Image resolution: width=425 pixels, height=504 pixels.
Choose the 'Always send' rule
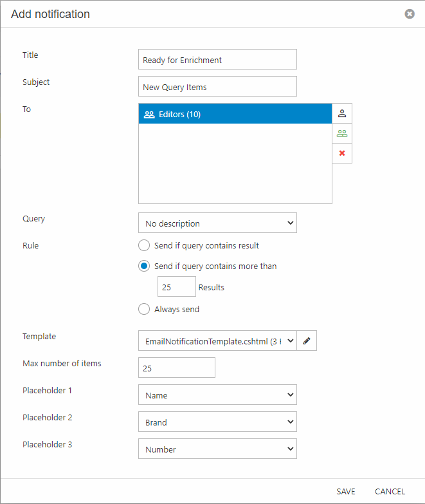tap(145, 309)
